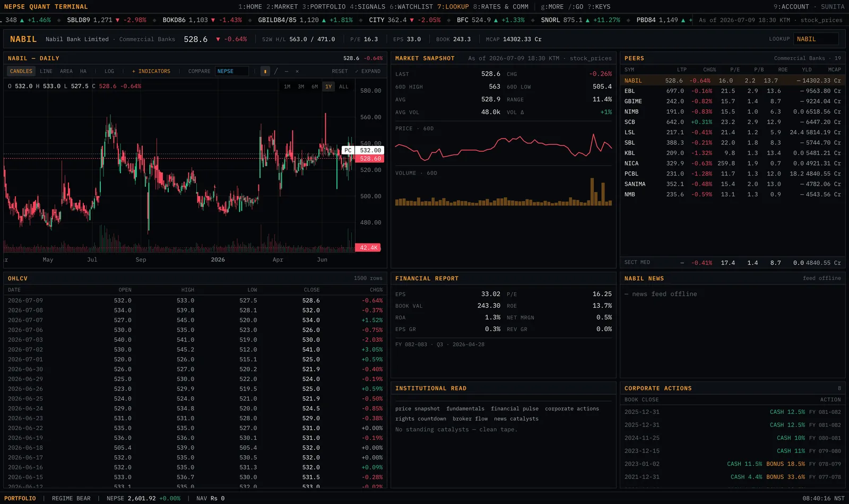Show the ?:KEYS shortcut help
The height and width of the screenshot is (504, 849).
(599, 7)
